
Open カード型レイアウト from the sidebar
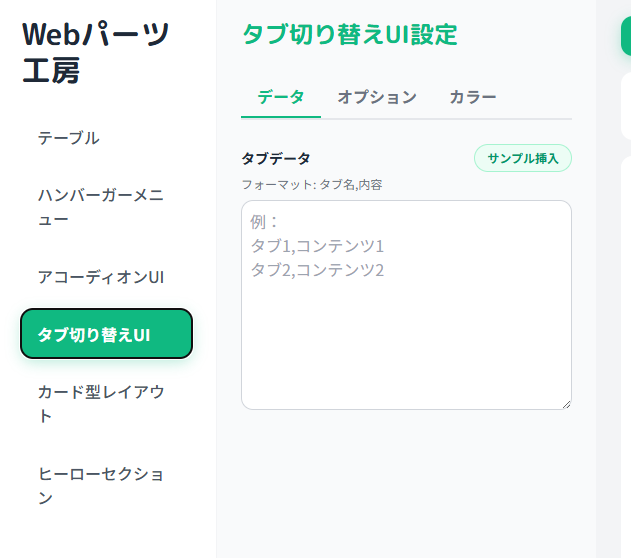[x=100, y=403]
